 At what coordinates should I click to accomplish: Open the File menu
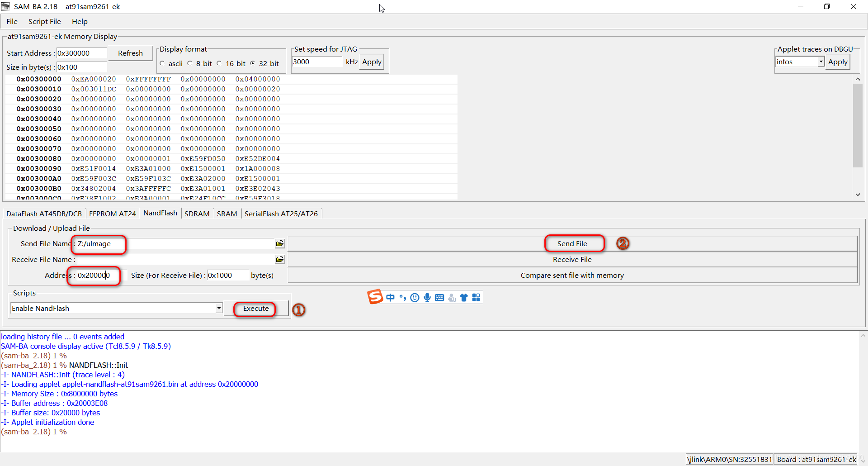(x=12, y=21)
